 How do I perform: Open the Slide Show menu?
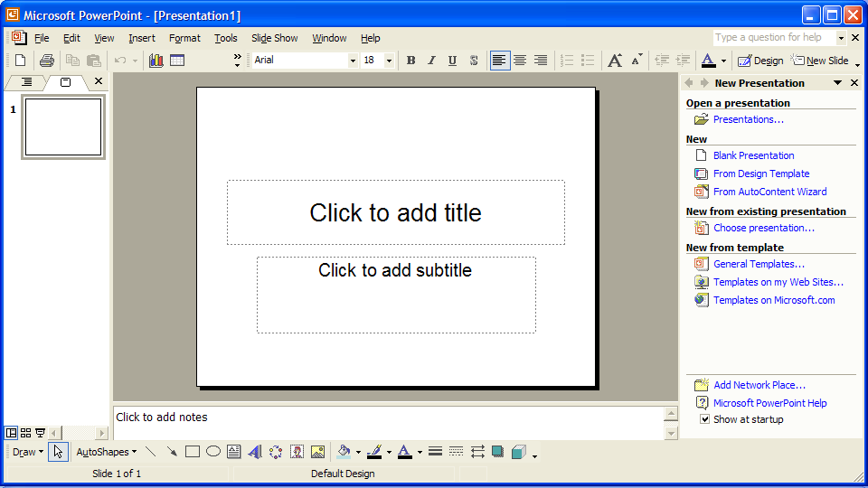tap(274, 38)
